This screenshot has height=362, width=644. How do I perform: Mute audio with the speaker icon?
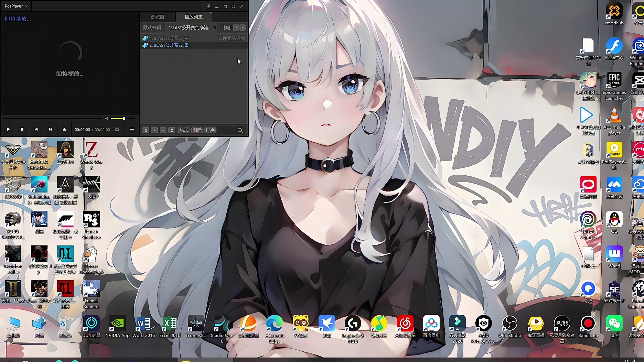(x=107, y=119)
